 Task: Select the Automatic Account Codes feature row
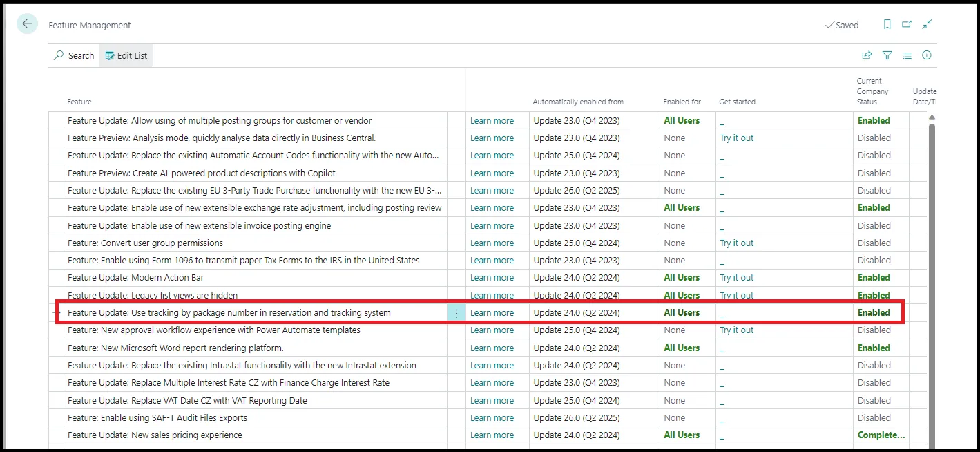[x=253, y=156]
